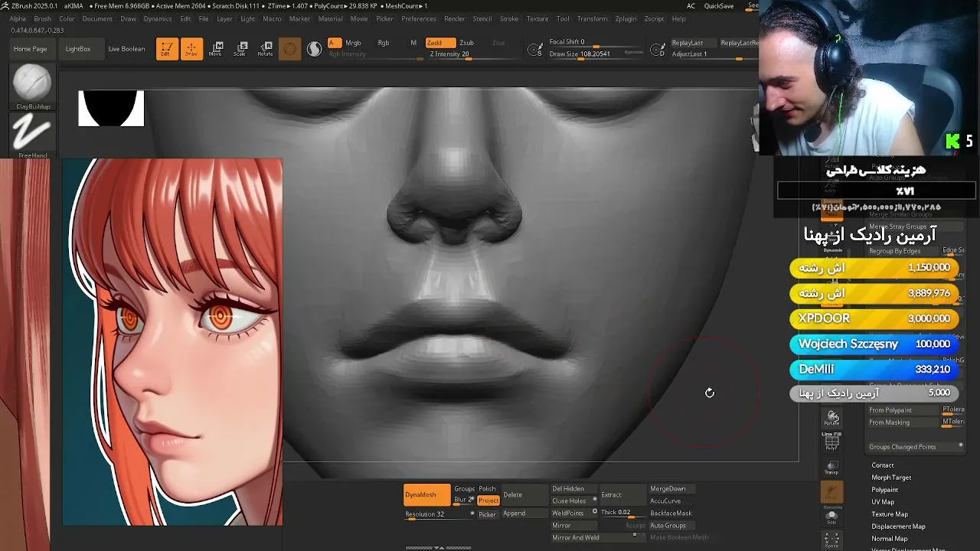Image resolution: width=980 pixels, height=551 pixels.
Task: Open the Material menu
Action: point(331,18)
